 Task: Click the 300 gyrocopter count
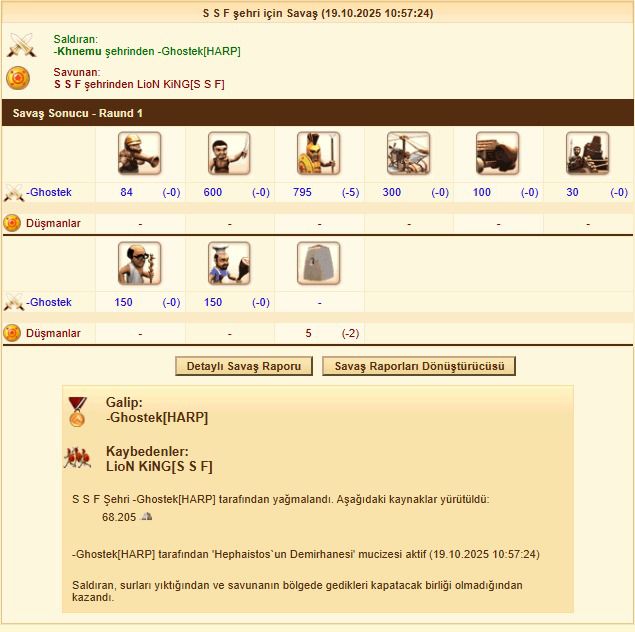pyautogui.click(x=392, y=192)
